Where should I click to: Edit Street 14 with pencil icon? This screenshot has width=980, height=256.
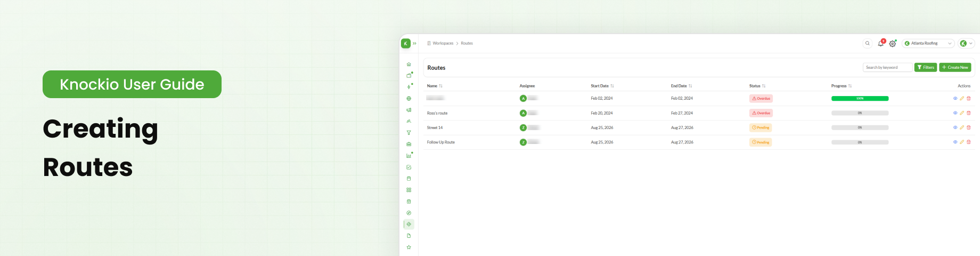(x=962, y=127)
